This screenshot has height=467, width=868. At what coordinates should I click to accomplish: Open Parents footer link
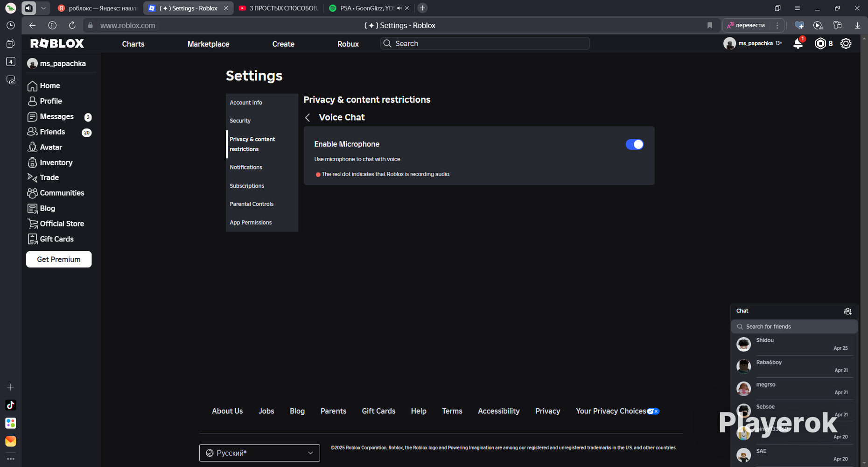point(333,411)
